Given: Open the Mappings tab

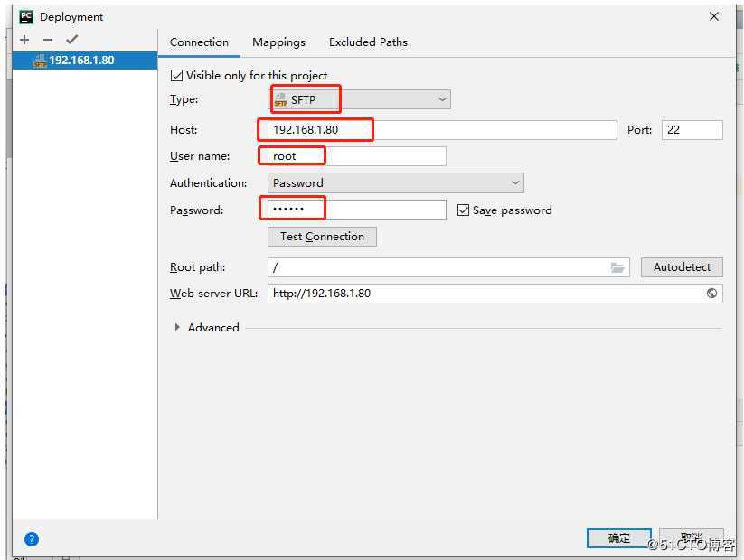Looking at the screenshot, I should pos(279,42).
